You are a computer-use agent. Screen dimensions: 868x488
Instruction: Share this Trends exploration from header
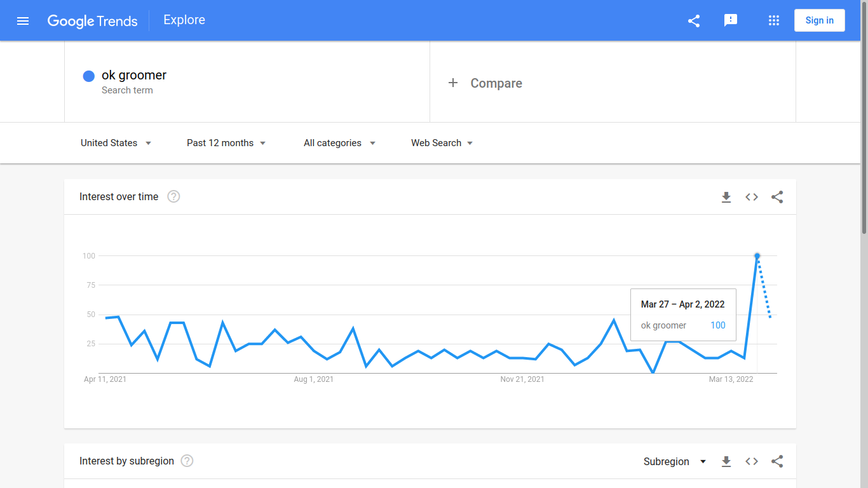click(x=694, y=21)
